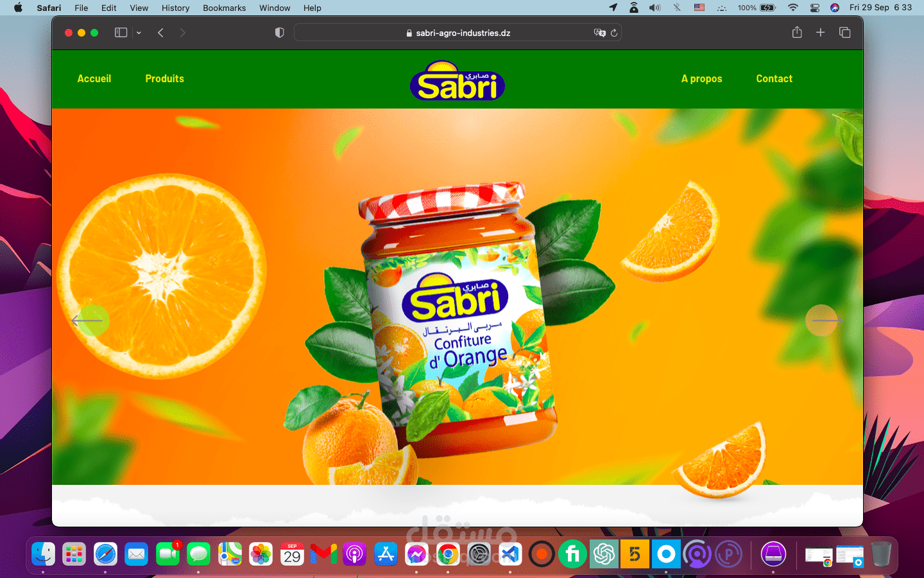Open Calendar from the Dock
The width and height of the screenshot is (924, 578).
tap(293, 554)
